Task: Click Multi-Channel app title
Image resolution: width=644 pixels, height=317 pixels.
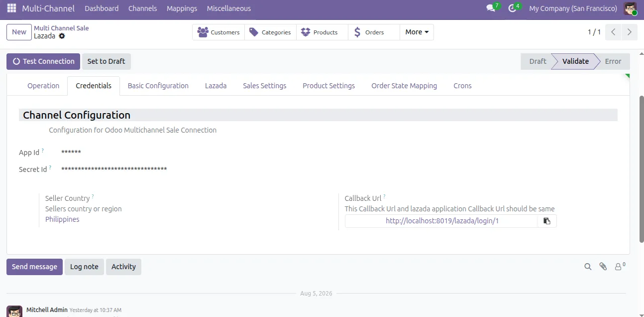Action: coord(48,8)
